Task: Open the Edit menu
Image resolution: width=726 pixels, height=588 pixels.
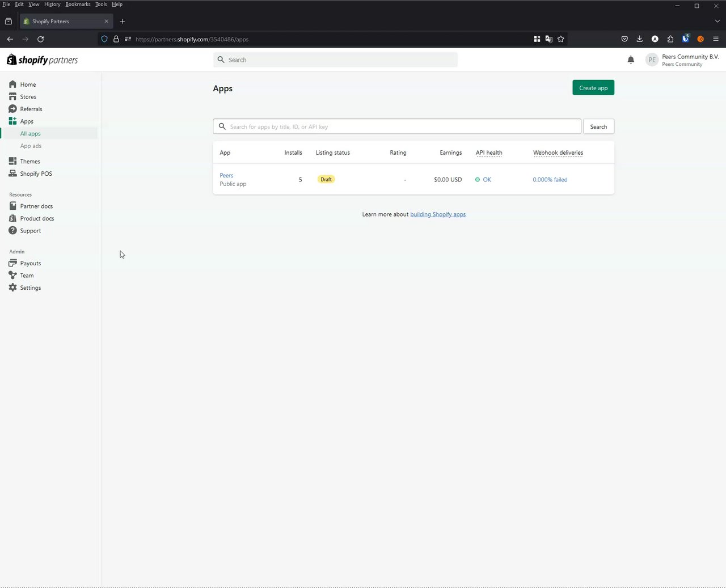Action: point(19,4)
